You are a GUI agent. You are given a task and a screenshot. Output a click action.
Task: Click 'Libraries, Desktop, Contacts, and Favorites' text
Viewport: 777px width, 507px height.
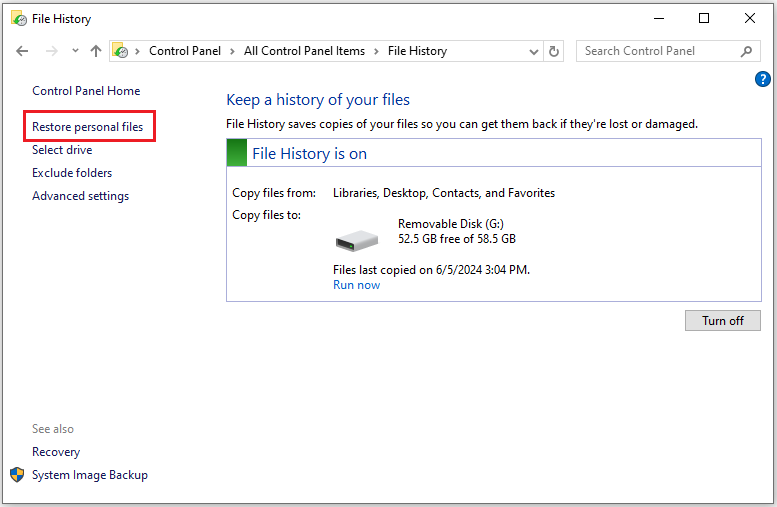tap(444, 193)
